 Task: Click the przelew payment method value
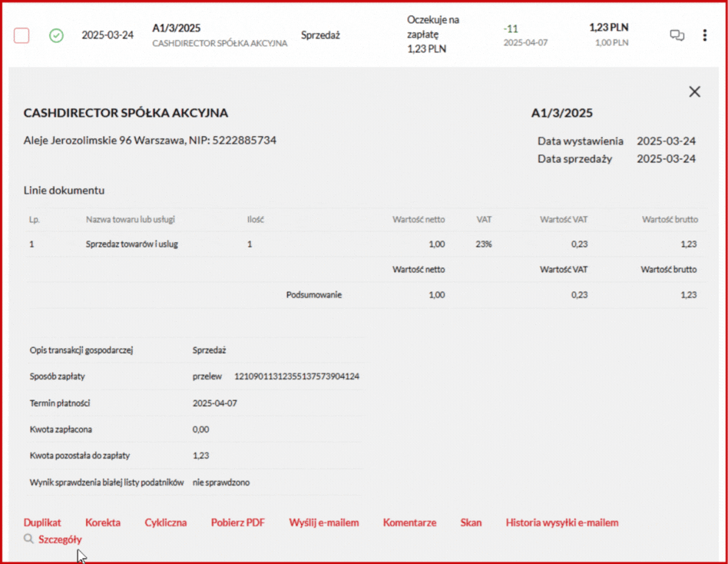(207, 377)
